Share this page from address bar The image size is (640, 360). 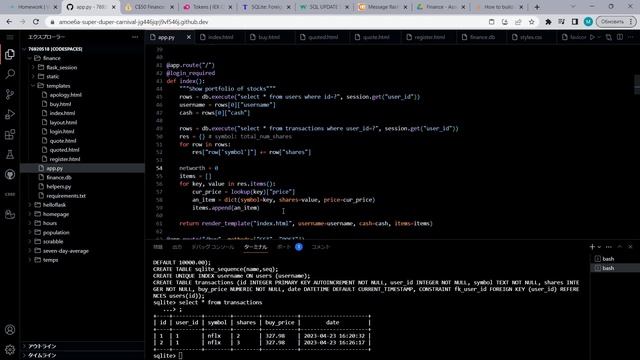[x=518, y=22]
